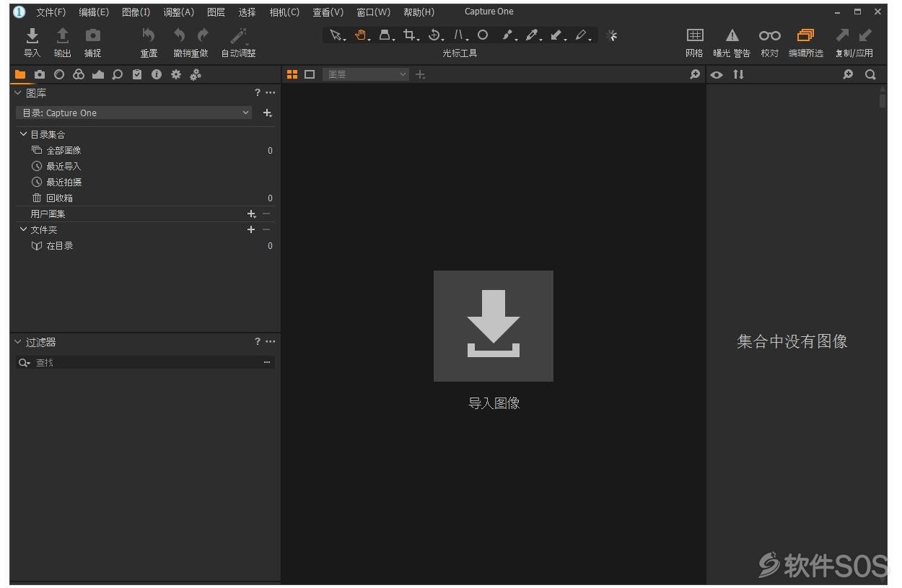Image resolution: width=902 pixels, height=588 pixels.
Task: Toggle 编辑所选 edit selected variants
Action: 806,35
